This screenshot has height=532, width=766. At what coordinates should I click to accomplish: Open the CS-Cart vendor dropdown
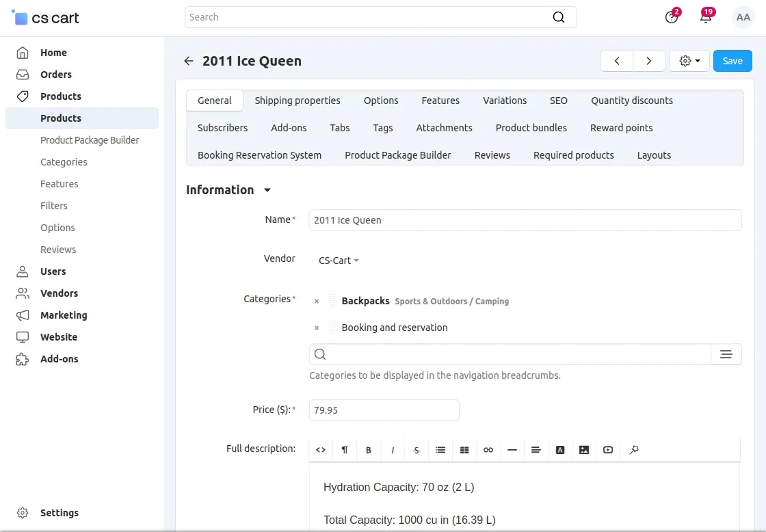pyautogui.click(x=339, y=261)
